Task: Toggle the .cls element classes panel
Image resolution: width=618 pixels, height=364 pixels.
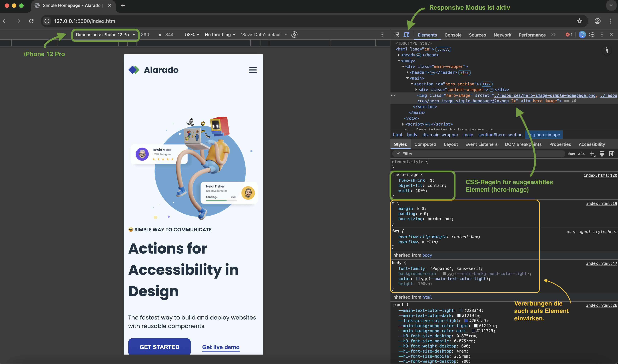Action: point(581,154)
